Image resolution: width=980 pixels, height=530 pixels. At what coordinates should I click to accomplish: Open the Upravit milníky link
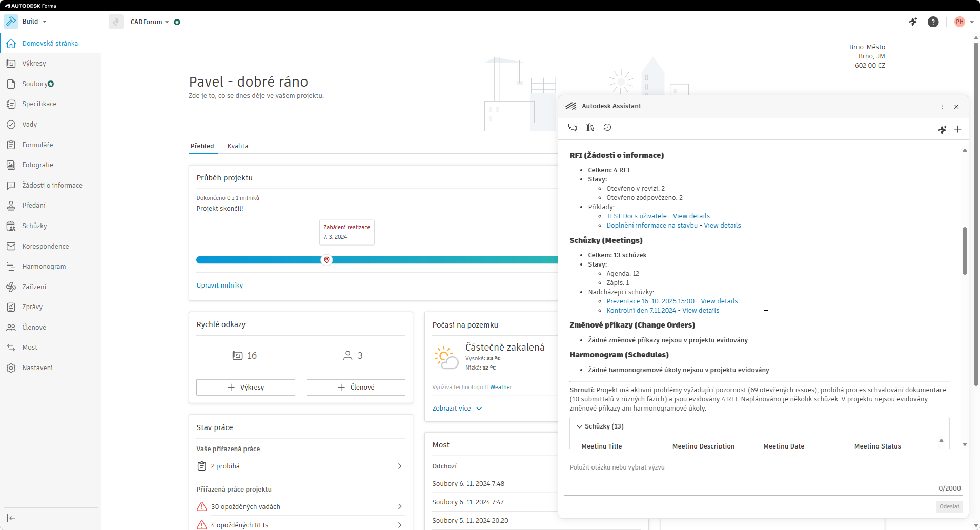[220, 286]
